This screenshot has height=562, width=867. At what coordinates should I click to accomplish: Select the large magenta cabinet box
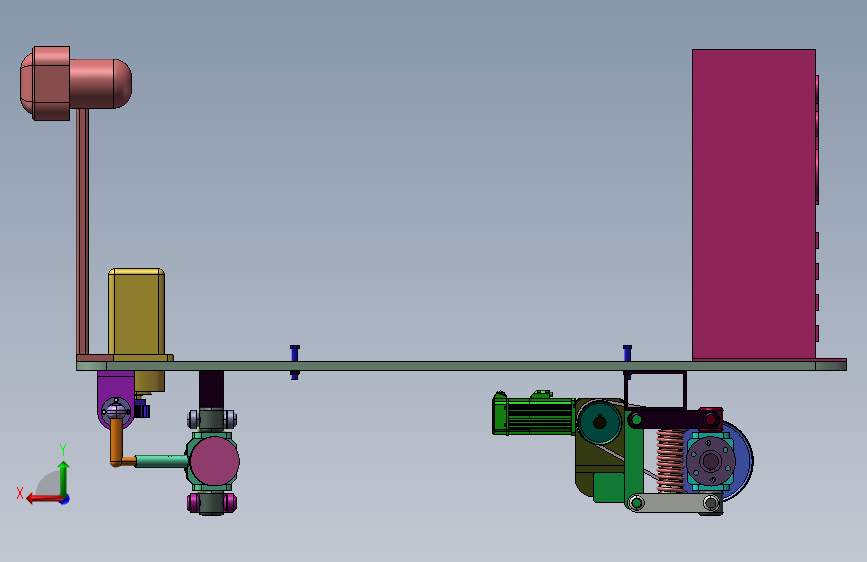tap(754, 204)
